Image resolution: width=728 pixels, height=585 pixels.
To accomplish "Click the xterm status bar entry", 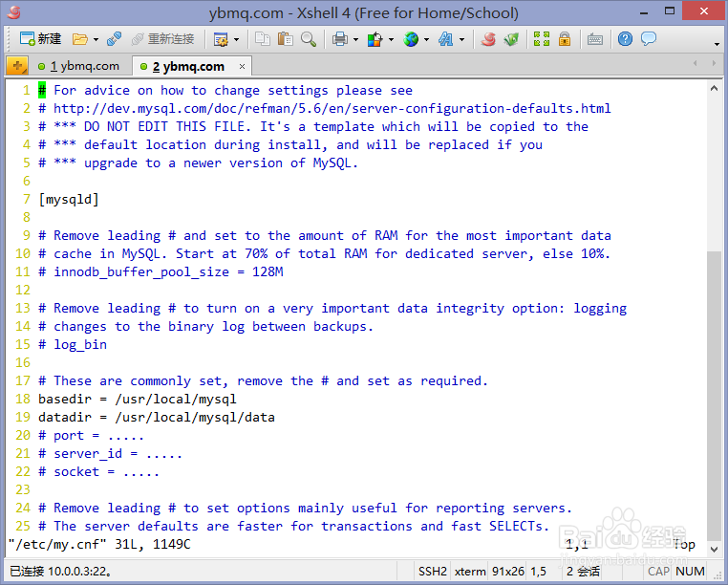I will [x=470, y=571].
